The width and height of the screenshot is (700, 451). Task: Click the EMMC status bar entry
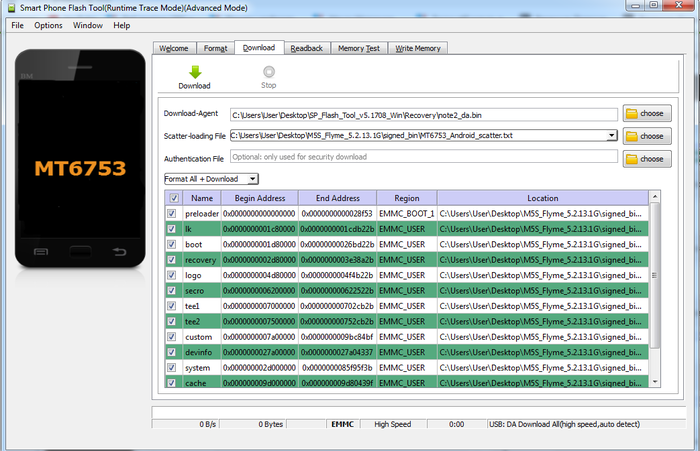(342, 424)
